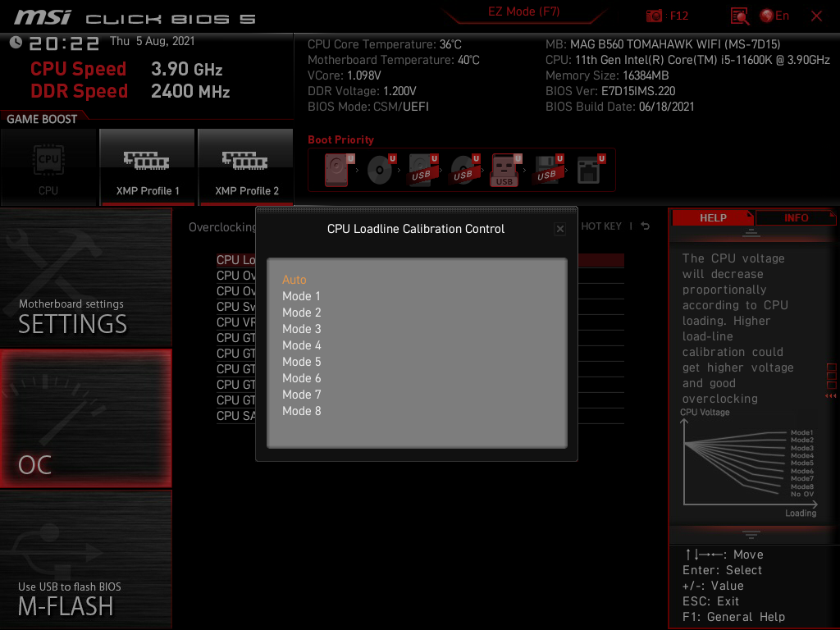Open the SETTINGS motherboard settings panel
The image size is (840, 630).
(85, 277)
